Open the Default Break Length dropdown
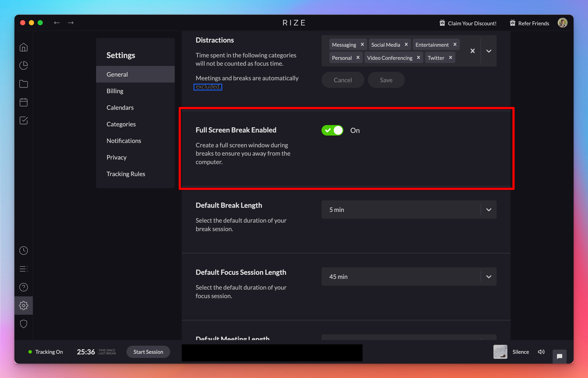The image size is (588, 378). tap(409, 210)
